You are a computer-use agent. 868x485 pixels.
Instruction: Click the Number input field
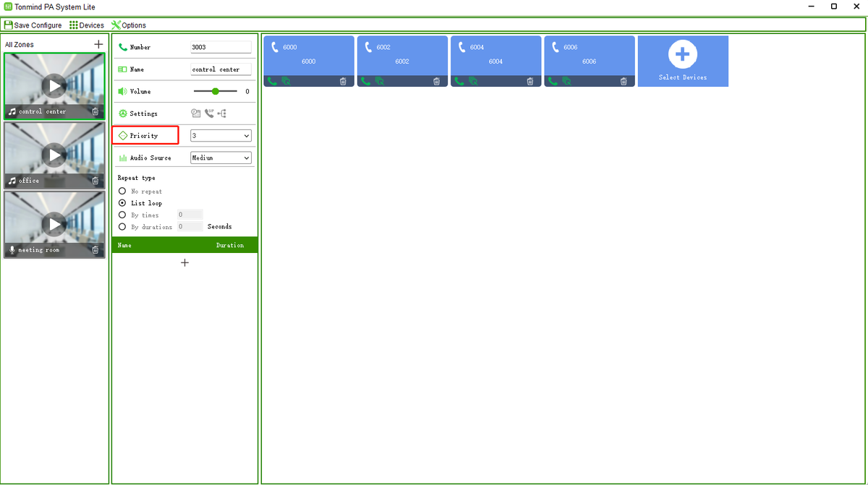point(221,47)
